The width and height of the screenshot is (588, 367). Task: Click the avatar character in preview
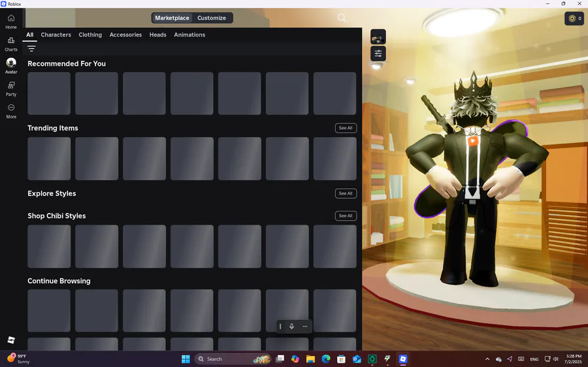[474, 180]
